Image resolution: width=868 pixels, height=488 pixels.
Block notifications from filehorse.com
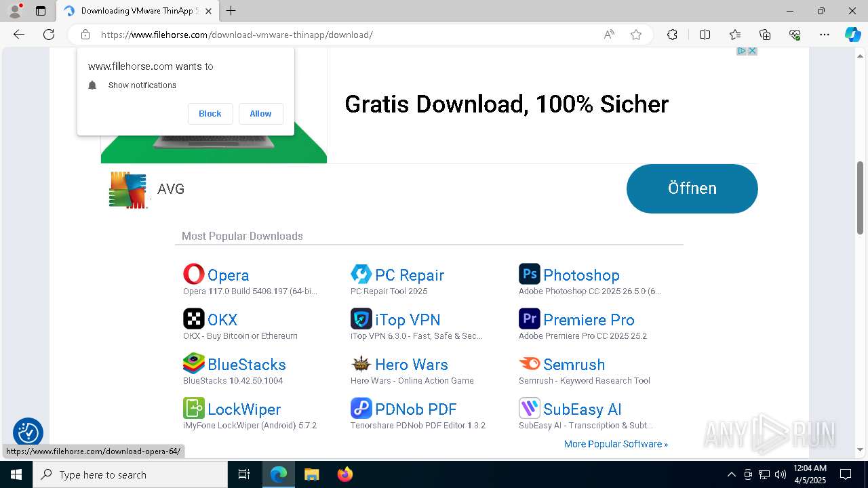coord(210,114)
